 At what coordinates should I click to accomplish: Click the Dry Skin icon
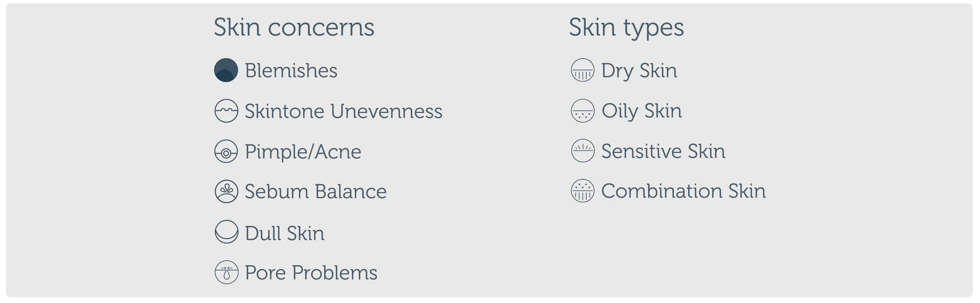point(582,70)
